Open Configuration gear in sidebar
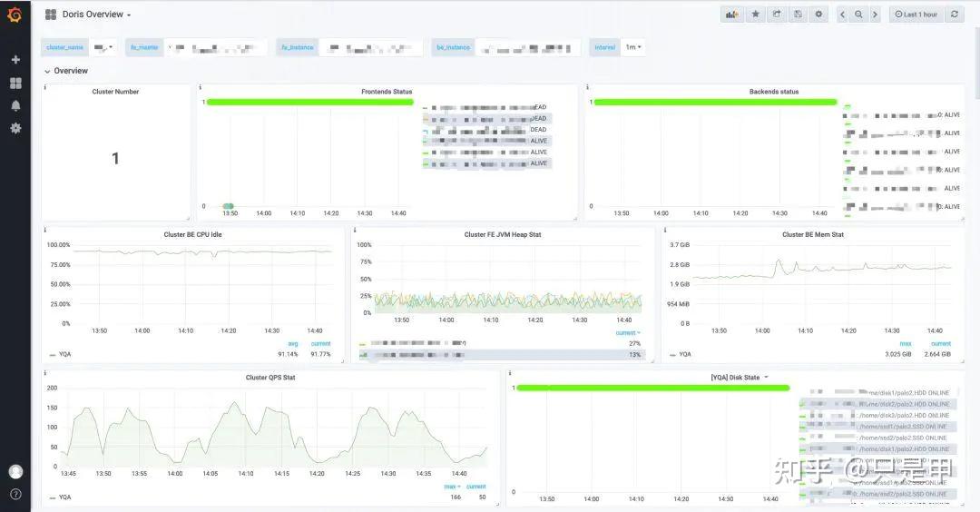 pos(15,128)
